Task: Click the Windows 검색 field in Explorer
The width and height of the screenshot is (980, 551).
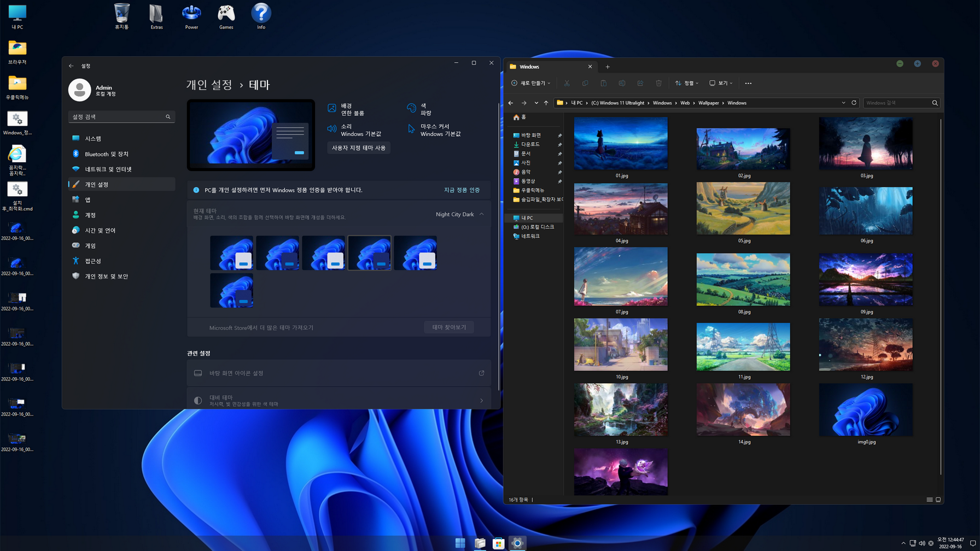Action: [901, 103]
